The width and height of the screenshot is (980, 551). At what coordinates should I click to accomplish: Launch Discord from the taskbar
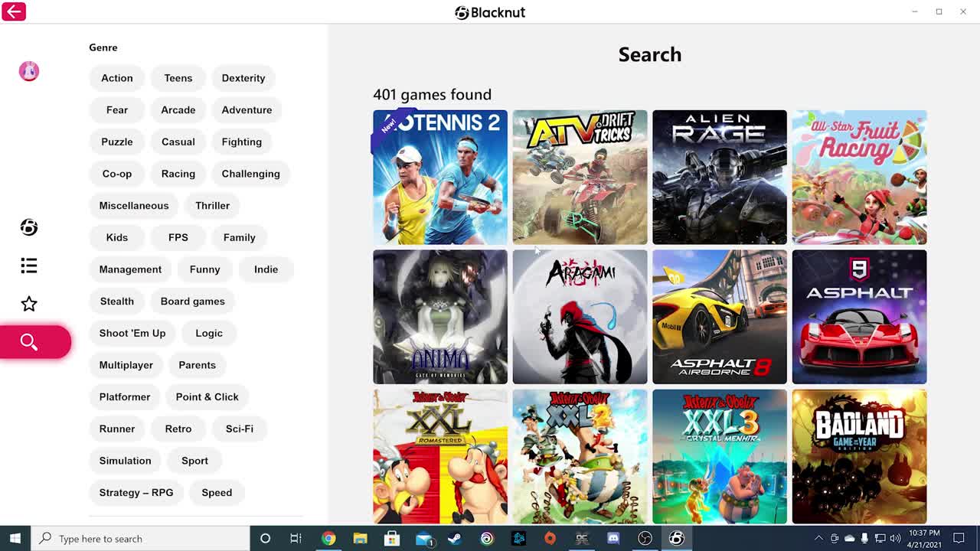pos(613,539)
